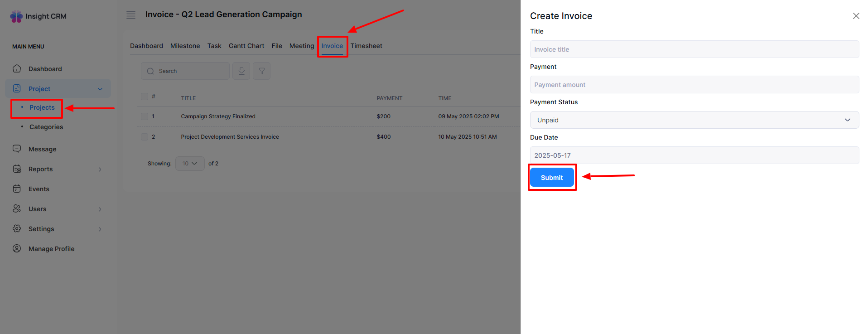This screenshot has width=868, height=334.
Task: Open Events calendar in sidebar
Action: point(39,189)
